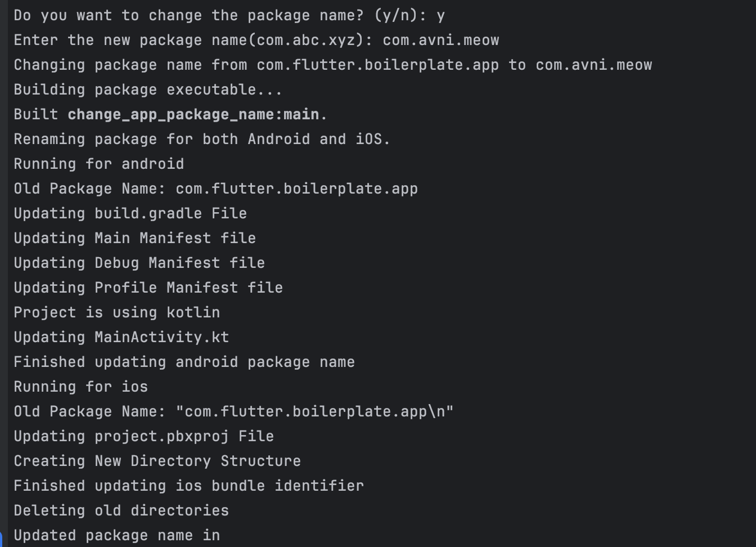Click the 'Project is using kotlin' line

point(117,312)
